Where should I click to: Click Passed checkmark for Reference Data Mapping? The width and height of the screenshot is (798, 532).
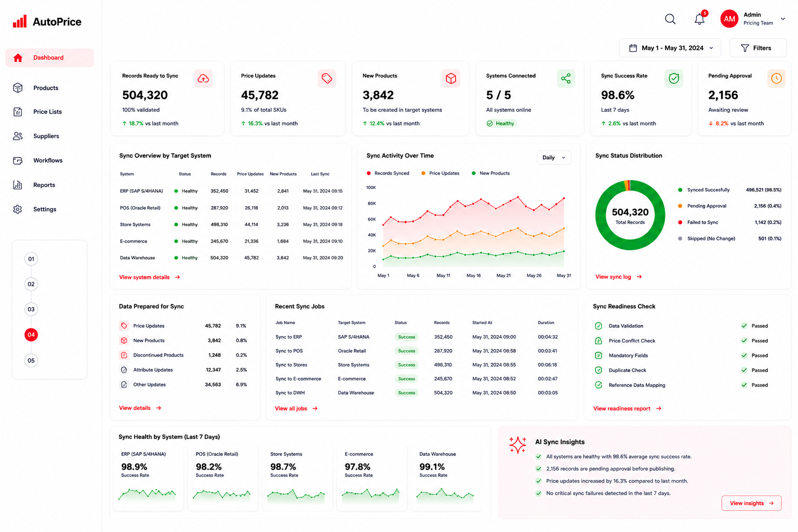pos(744,385)
